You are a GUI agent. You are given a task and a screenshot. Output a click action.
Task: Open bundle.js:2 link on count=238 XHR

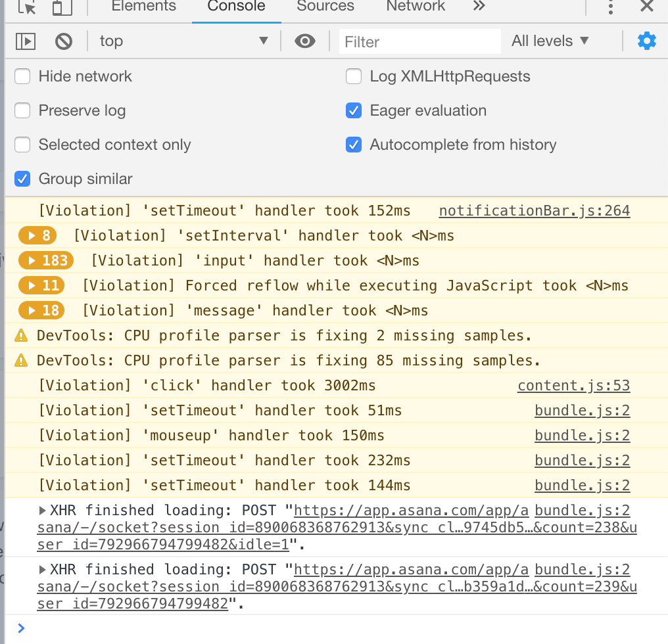(583, 510)
